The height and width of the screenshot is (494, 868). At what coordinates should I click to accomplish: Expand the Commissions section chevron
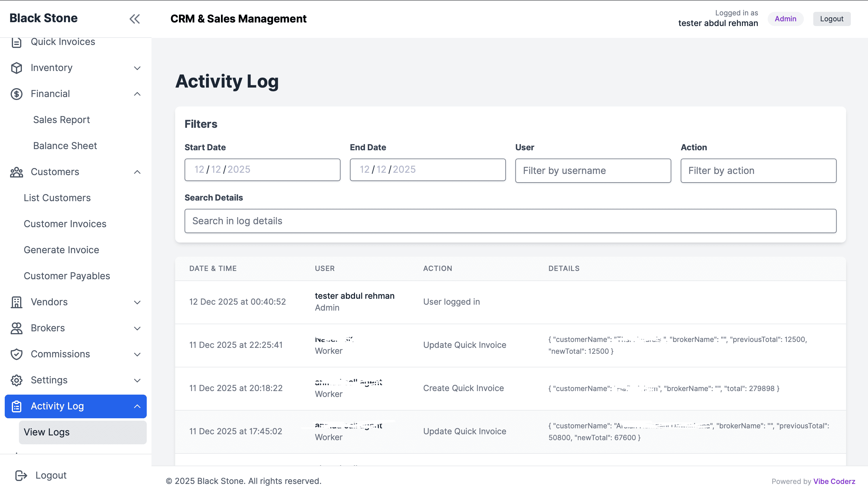coord(137,354)
